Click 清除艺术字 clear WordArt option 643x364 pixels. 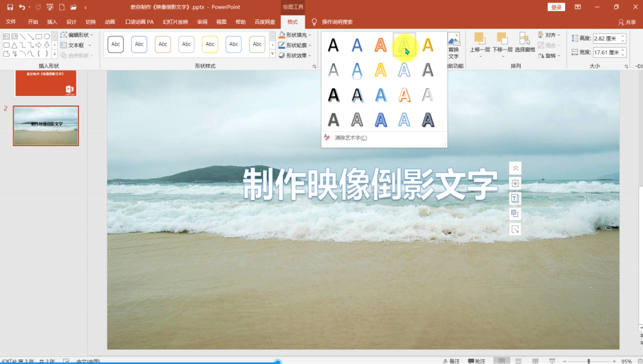[350, 138]
